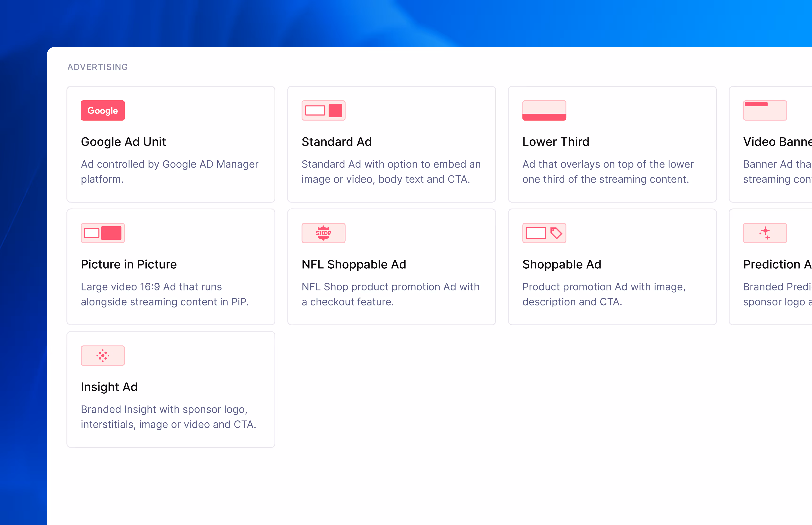Open the Standard Ad title

336,142
